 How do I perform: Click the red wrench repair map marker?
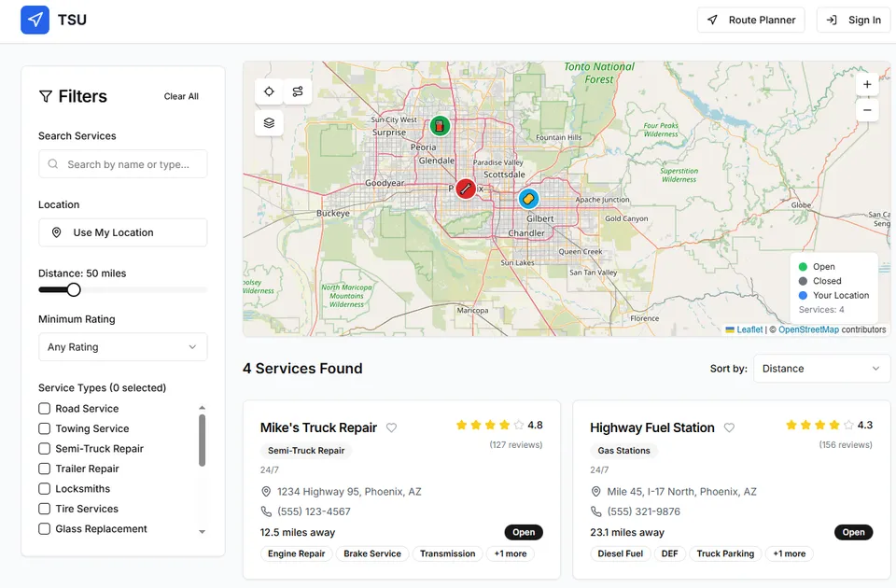[x=466, y=188]
